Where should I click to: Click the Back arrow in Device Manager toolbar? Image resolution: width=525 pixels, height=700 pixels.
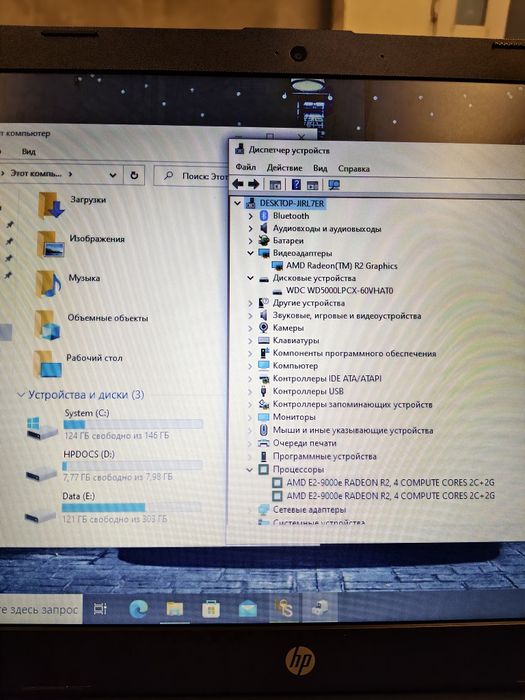coord(238,184)
